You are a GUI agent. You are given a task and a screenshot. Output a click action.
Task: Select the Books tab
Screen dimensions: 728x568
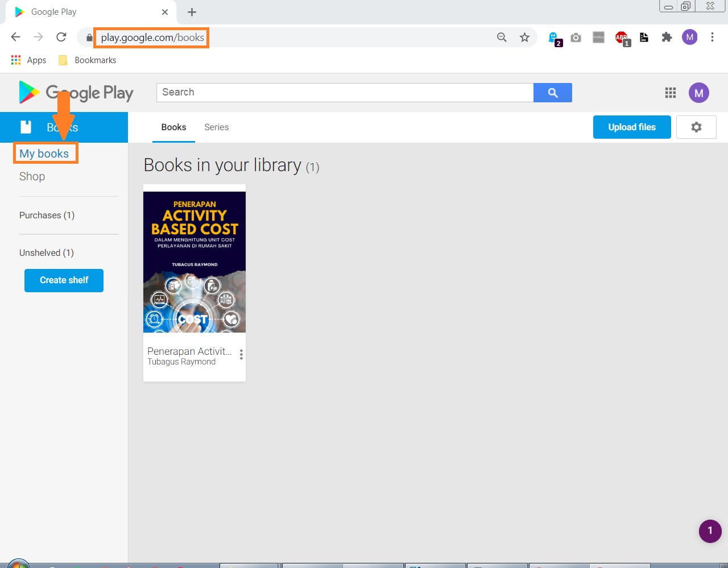[x=173, y=127]
